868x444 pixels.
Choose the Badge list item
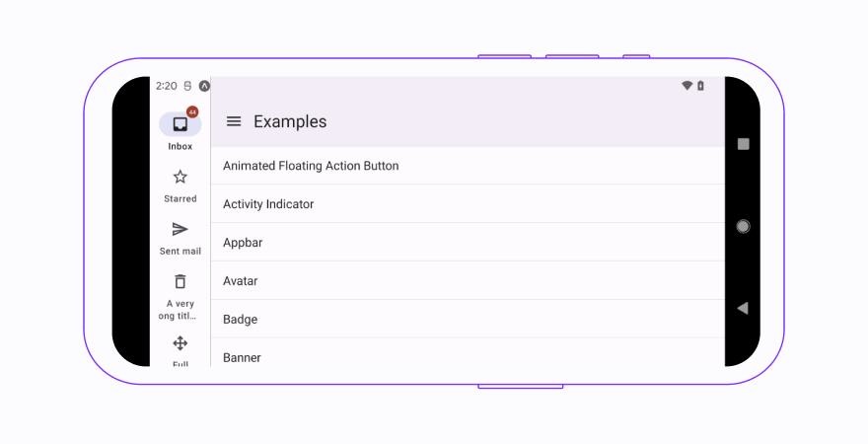pyautogui.click(x=240, y=320)
